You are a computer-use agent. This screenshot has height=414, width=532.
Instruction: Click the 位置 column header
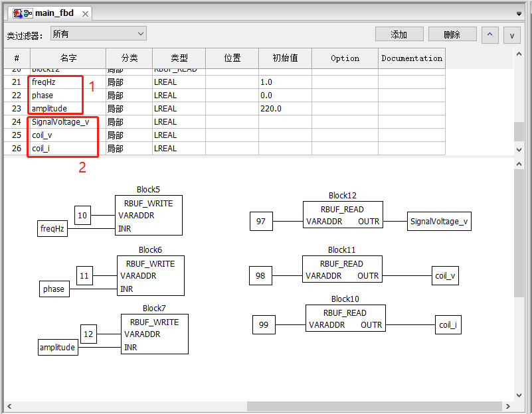point(232,58)
